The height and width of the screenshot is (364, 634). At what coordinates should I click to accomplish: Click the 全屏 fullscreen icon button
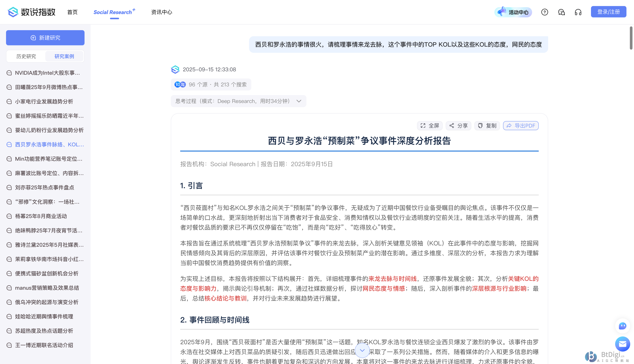tap(429, 125)
